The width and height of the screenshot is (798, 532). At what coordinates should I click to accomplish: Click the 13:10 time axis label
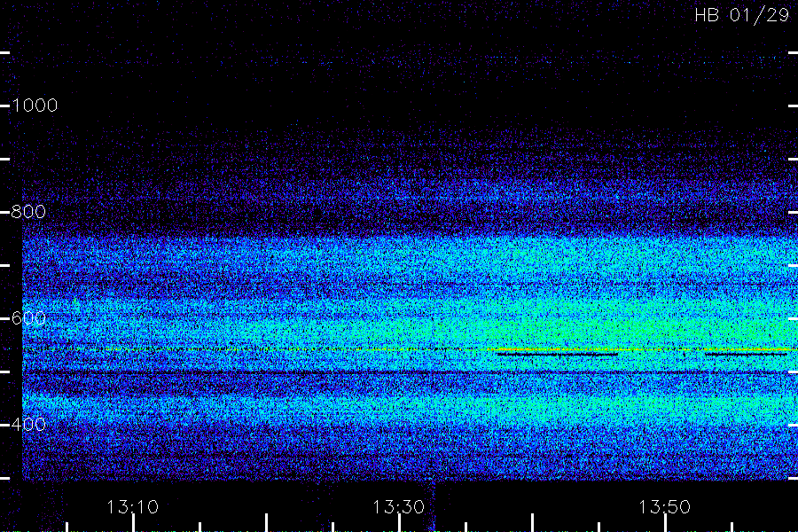(x=133, y=507)
